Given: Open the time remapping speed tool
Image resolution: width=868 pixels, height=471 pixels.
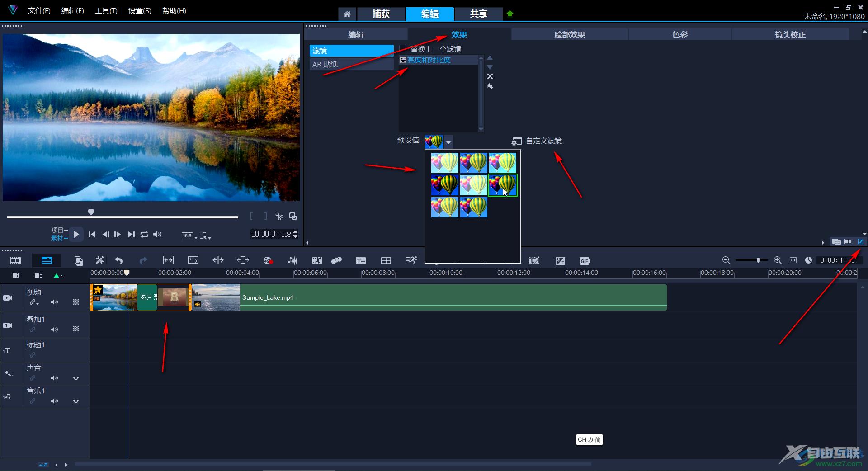Looking at the screenshot, I should (x=411, y=260).
